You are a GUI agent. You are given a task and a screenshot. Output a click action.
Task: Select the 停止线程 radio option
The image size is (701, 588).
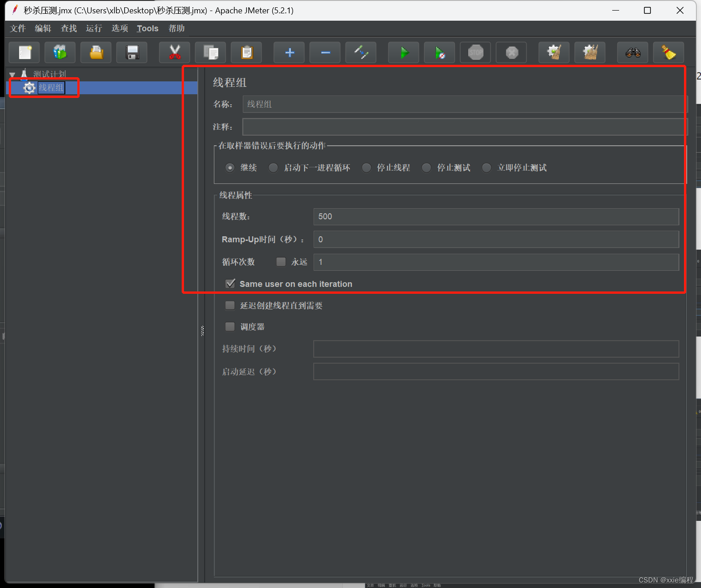pyautogui.click(x=366, y=168)
